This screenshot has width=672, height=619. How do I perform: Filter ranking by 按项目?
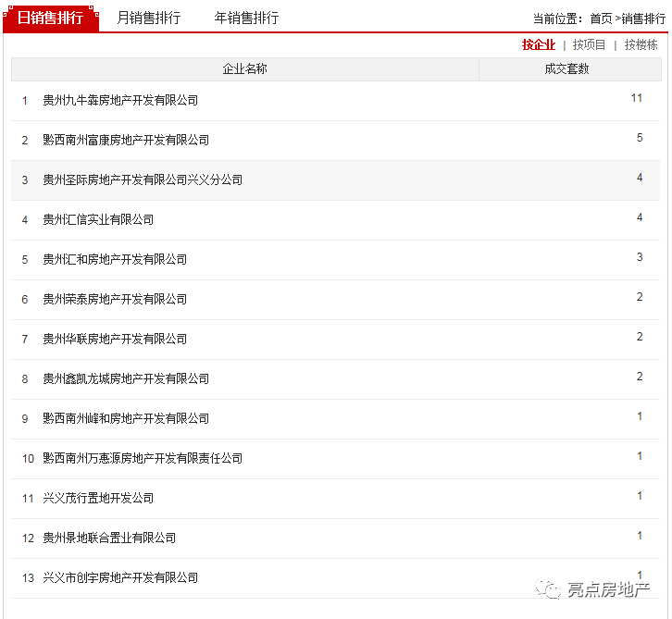pos(589,44)
